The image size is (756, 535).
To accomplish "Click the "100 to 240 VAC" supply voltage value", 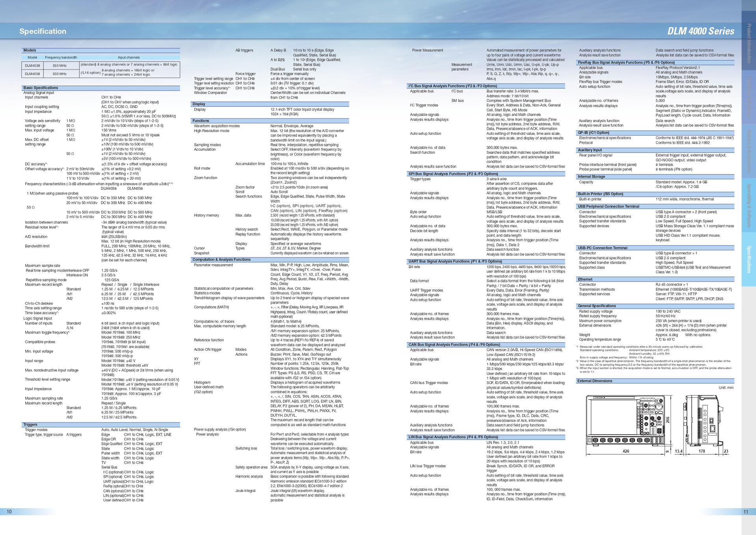I will (x=668, y=311).
